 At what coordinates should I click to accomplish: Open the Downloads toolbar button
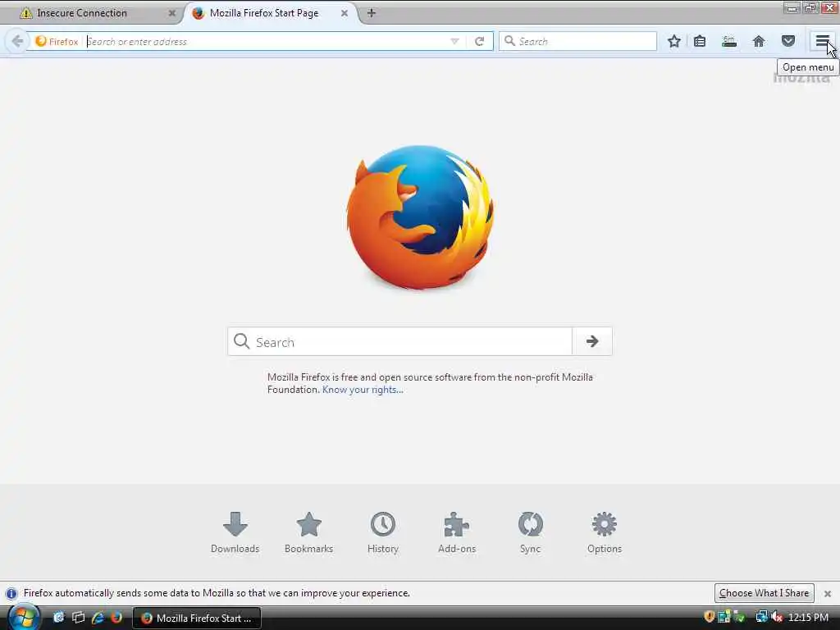click(x=729, y=41)
